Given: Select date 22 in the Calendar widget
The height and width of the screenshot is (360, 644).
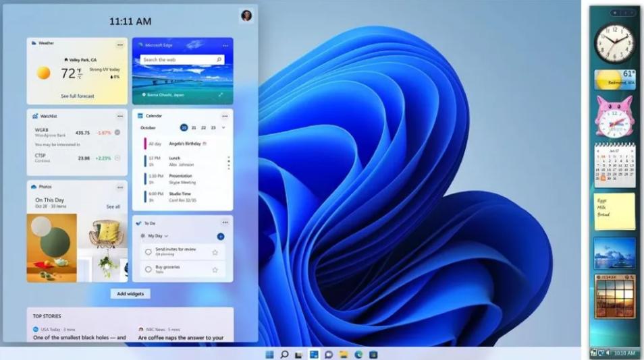Looking at the screenshot, I should click(203, 127).
